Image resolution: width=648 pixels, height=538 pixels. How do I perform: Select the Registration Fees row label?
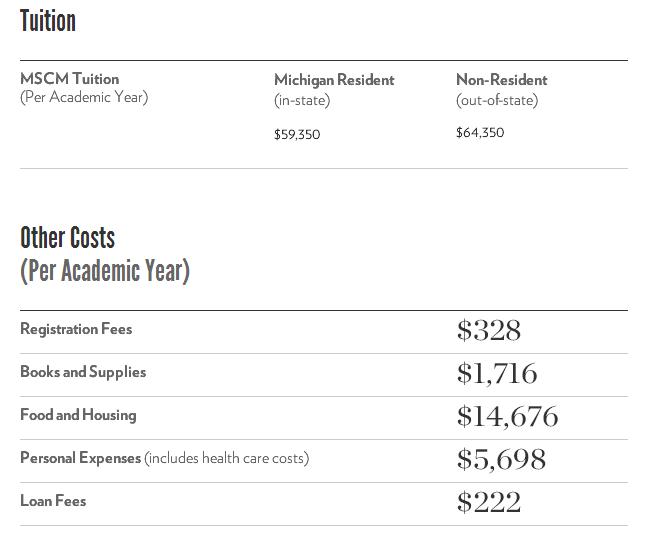[76, 329]
